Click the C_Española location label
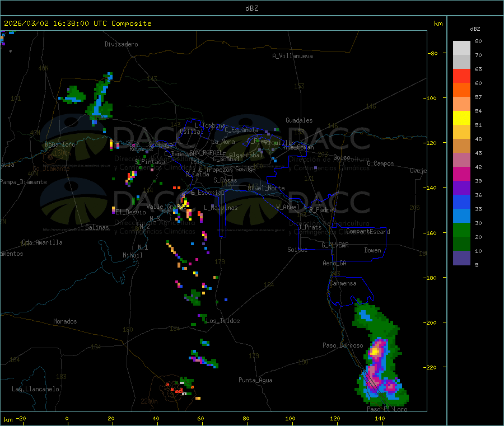The width and height of the screenshot is (504, 426). (242, 130)
